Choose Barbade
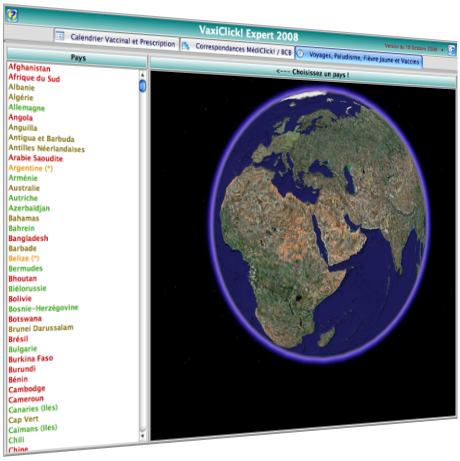460x461 pixels. [x=22, y=248]
